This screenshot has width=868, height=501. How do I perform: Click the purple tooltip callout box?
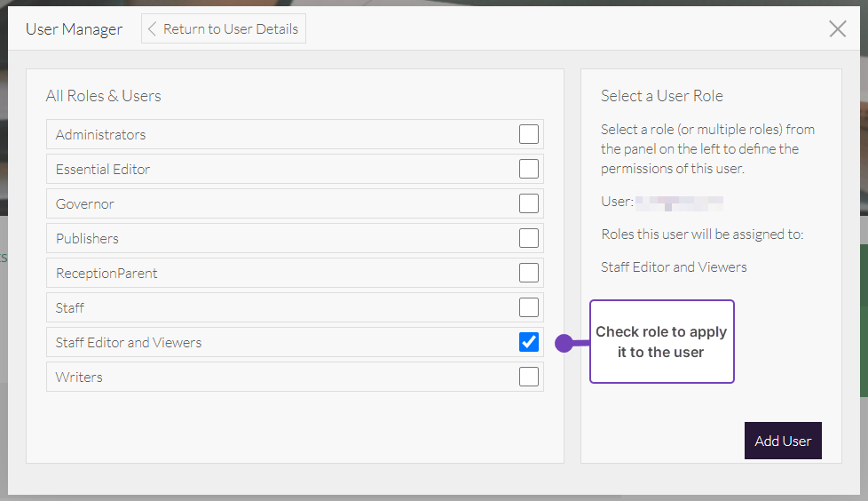(x=662, y=342)
